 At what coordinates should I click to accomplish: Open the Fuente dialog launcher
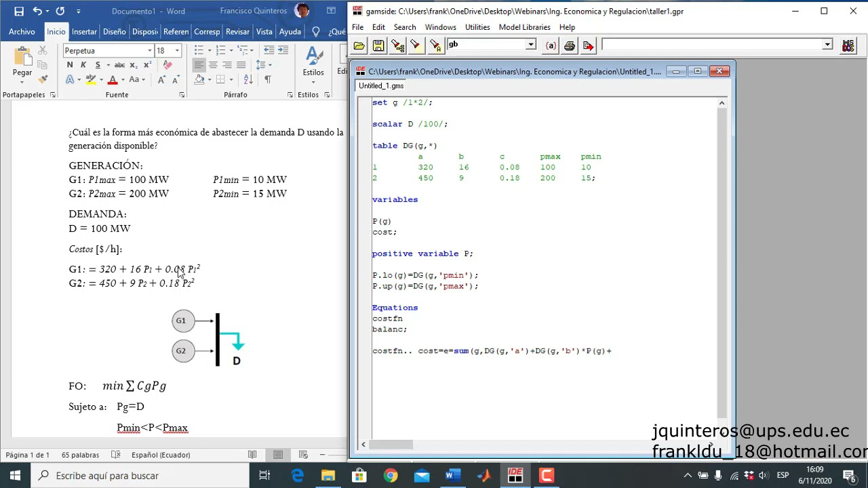pyautogui.click(x=182, y=95)
